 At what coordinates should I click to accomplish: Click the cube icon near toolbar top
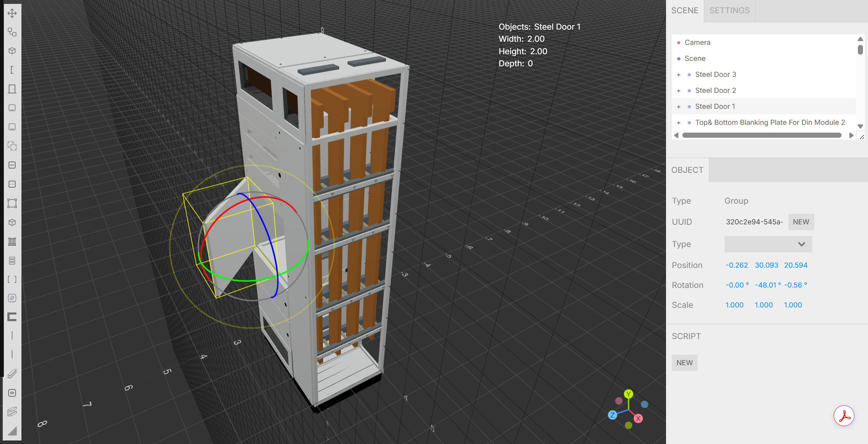[12, 51]
